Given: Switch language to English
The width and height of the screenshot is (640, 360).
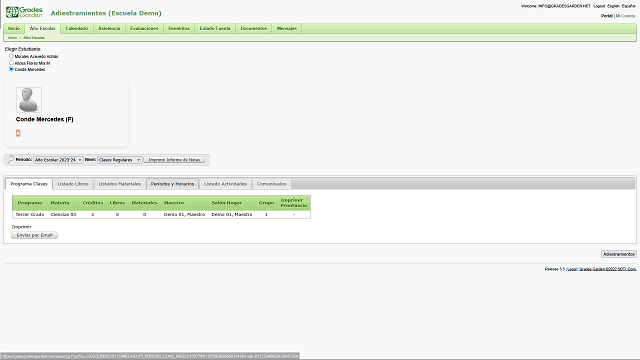Looking at the screenshot, I should (613, 6).
